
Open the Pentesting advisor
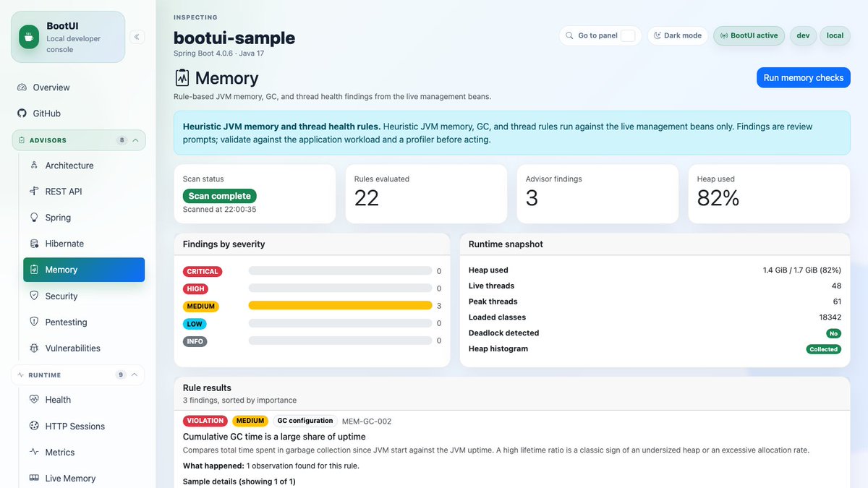click(84, 322)
